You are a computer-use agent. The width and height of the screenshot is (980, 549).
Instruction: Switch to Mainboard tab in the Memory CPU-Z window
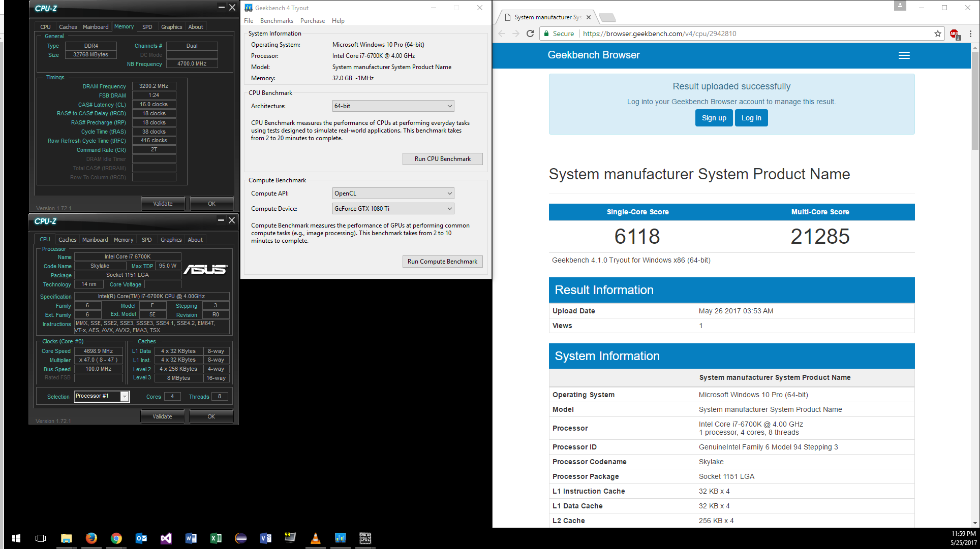click(x=96, y=27)
